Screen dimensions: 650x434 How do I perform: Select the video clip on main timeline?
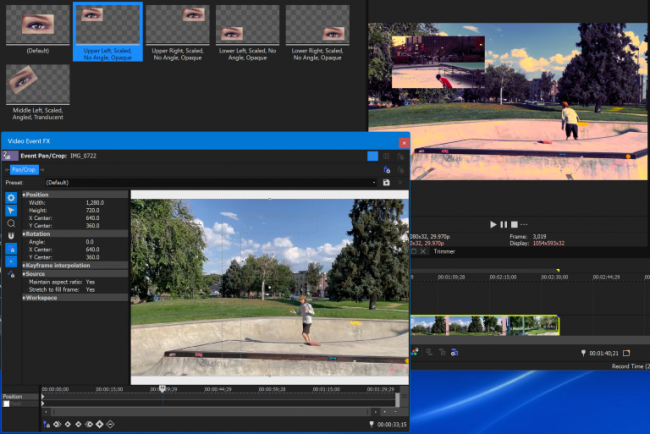[x=485, y=325]
